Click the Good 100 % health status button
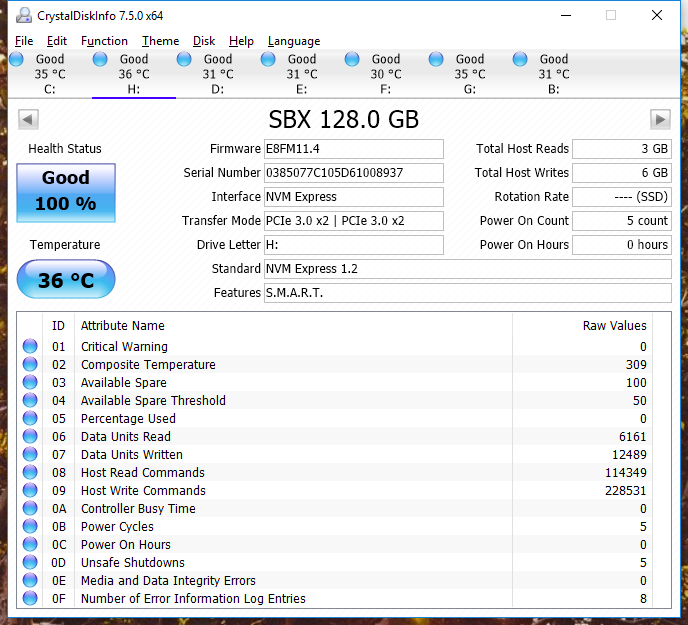Screen dimensions: 688x625 coord(66,191)
